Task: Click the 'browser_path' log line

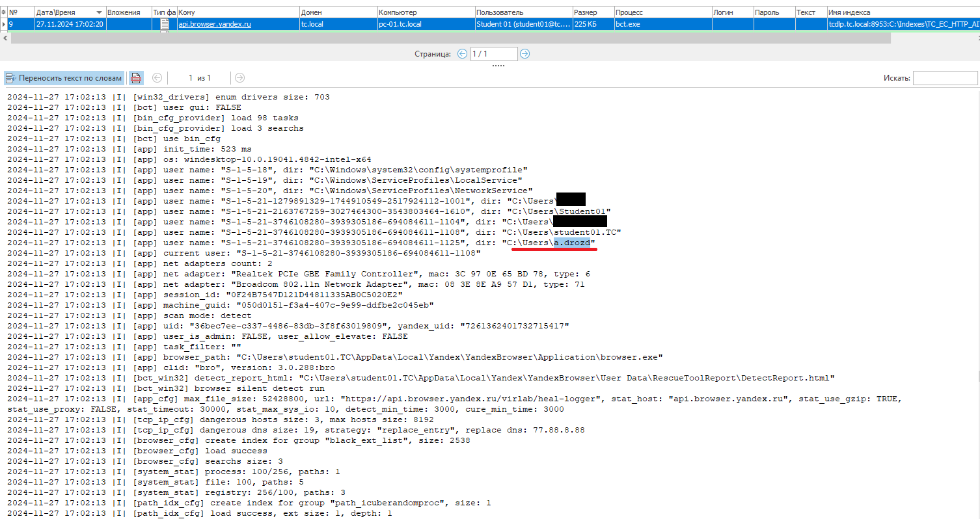Action: (x=335, y=357)
